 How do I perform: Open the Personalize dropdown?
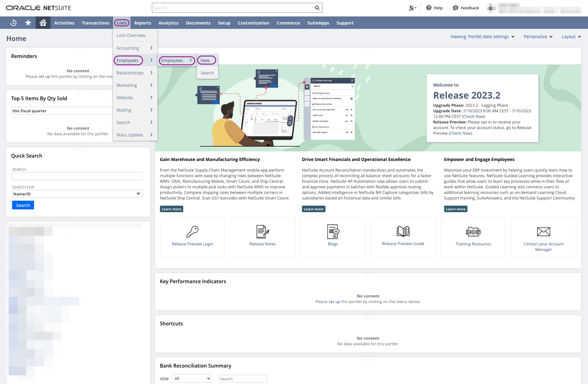(x=538, y=37)
